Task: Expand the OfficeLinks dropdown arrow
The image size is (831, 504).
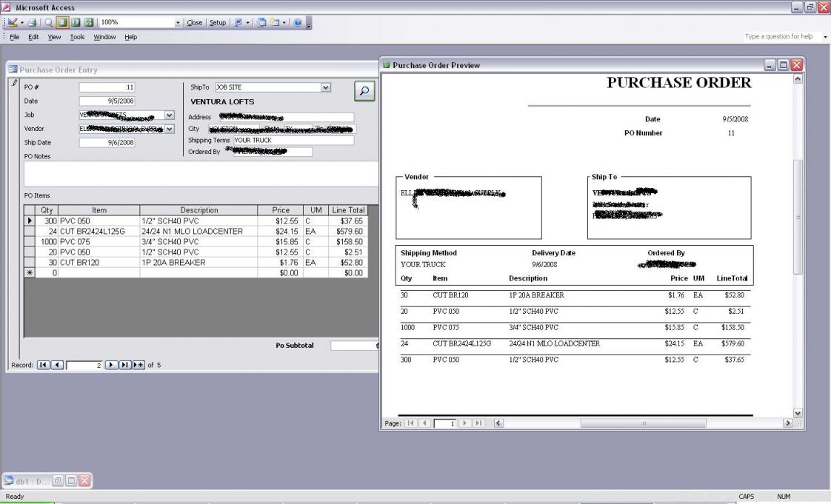Action: point(247,23)
